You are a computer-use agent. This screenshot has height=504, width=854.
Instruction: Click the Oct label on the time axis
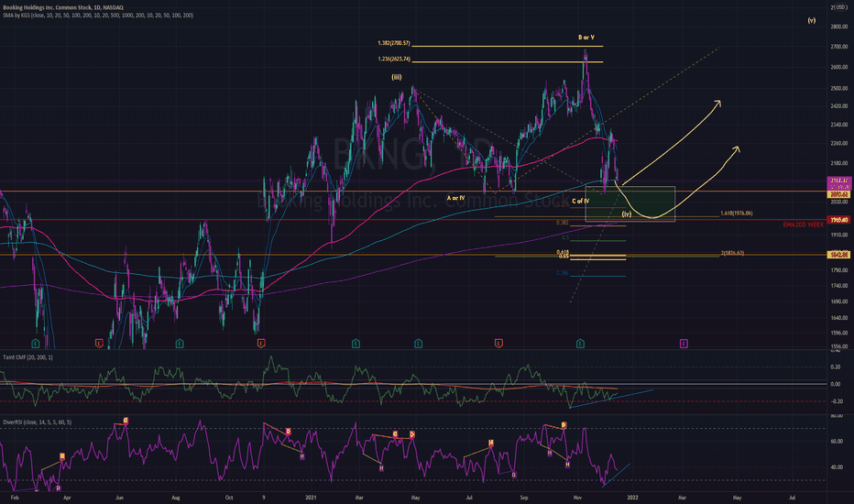tap(229, 498)
